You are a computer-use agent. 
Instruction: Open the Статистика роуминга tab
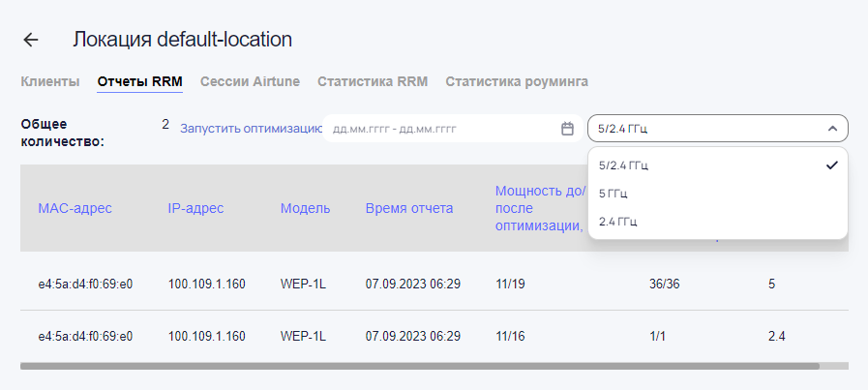[x=517, y=81]
